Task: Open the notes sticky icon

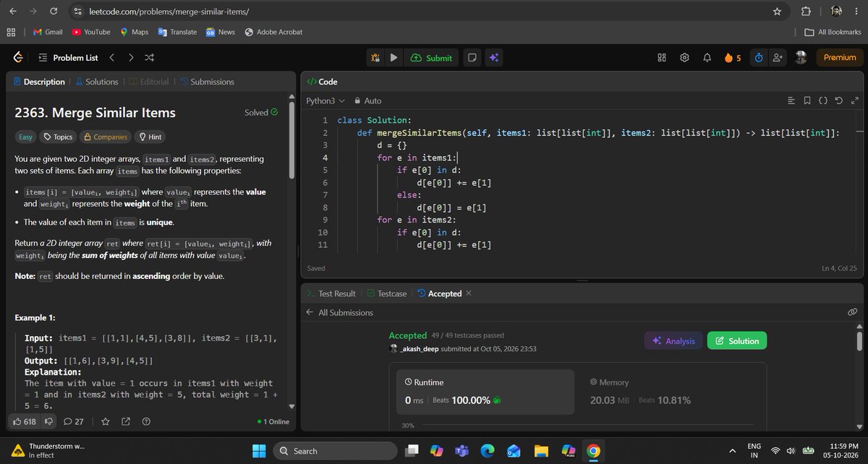Action: 472,58
